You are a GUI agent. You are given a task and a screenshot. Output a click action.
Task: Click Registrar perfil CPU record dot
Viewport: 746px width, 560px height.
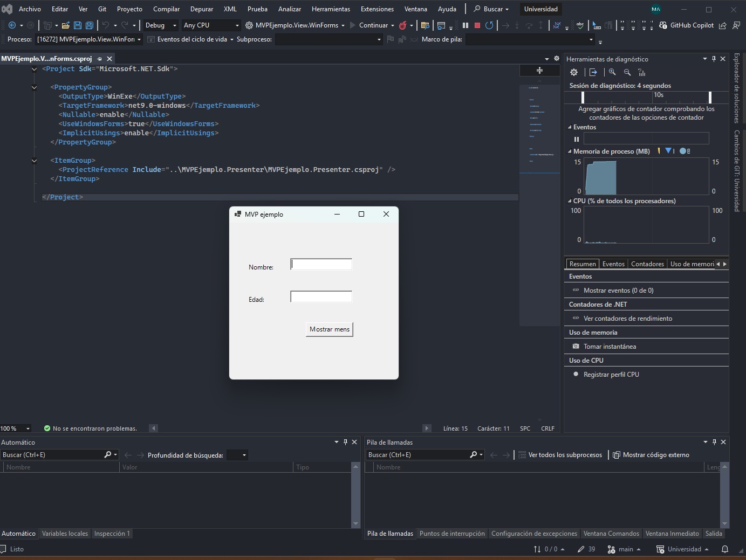(576, 374)
